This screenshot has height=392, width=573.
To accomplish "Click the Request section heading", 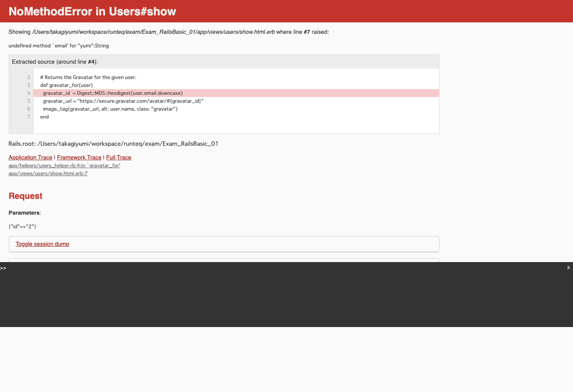I will [25, 196].
